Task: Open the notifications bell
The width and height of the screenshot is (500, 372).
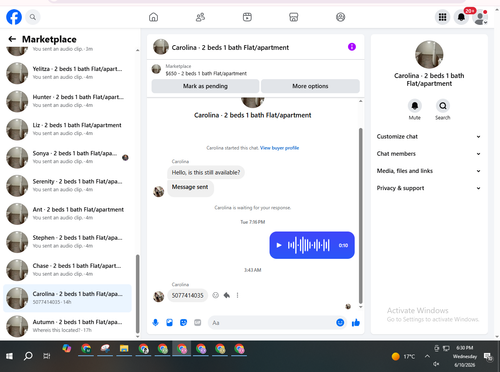Action: point(461,17)
